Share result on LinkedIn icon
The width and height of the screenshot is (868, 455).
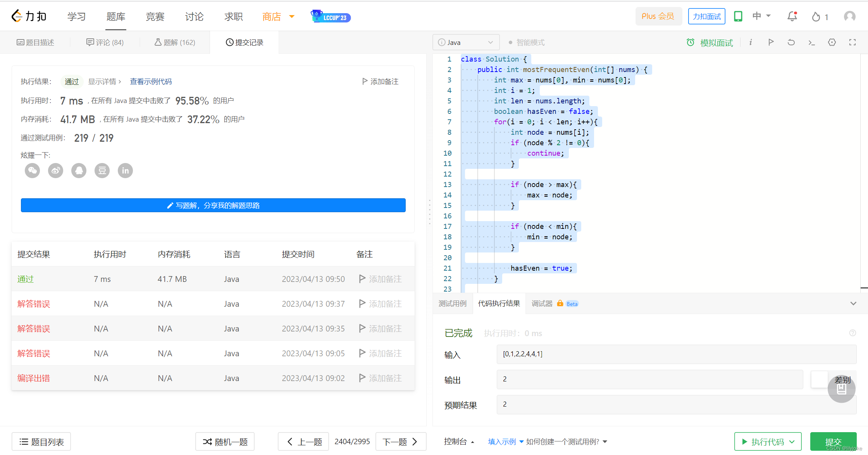point(125,170)
